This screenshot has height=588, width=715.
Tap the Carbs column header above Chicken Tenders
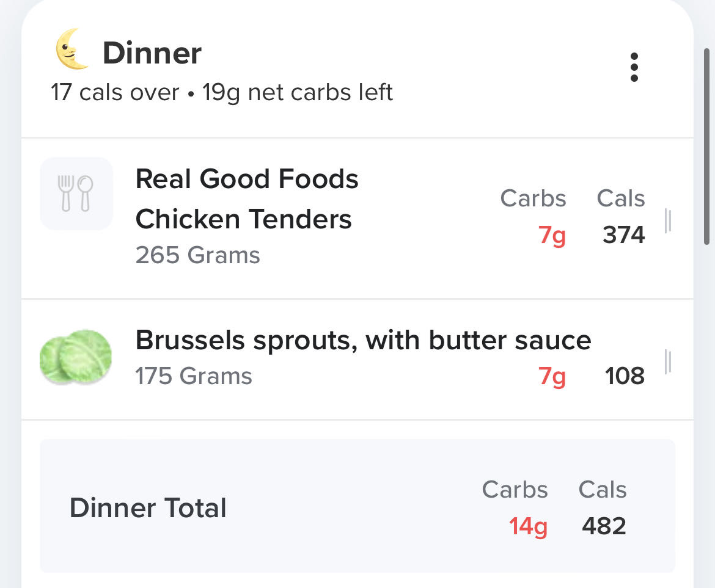point(533,198)
